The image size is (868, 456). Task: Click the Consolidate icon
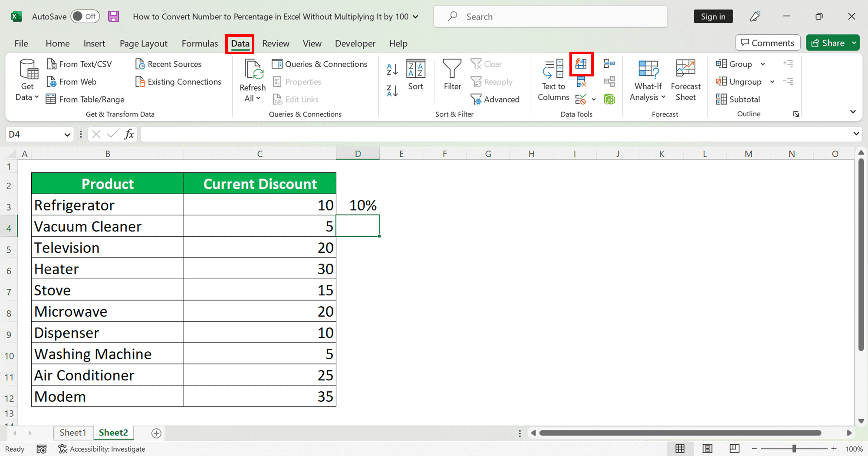tap(609, 64)
